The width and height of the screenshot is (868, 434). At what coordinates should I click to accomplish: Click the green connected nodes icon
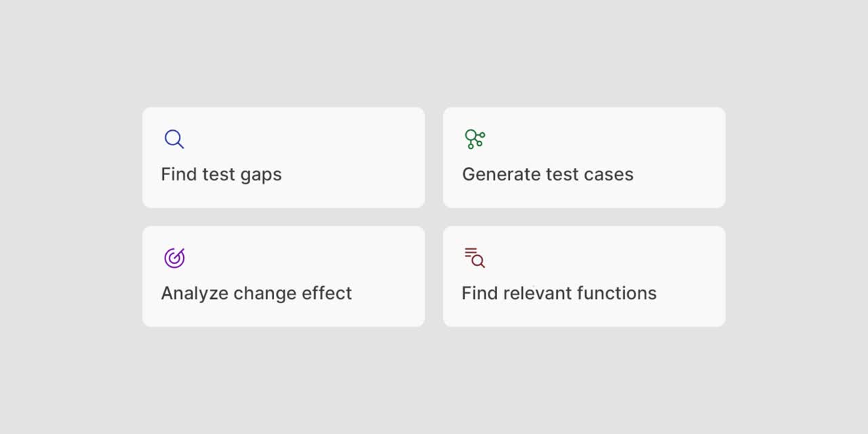pos(475,139)
